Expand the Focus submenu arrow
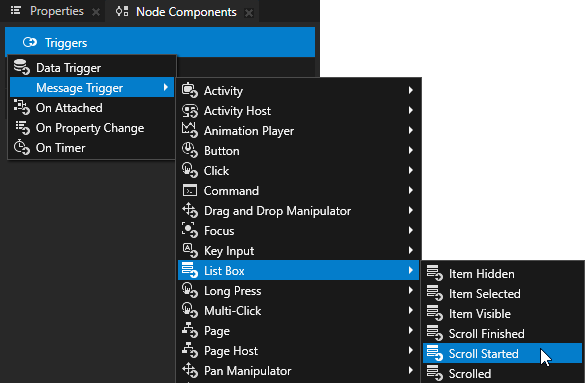Image resolution: width=585 pixels, height=383 pixels. pos(411,230)
